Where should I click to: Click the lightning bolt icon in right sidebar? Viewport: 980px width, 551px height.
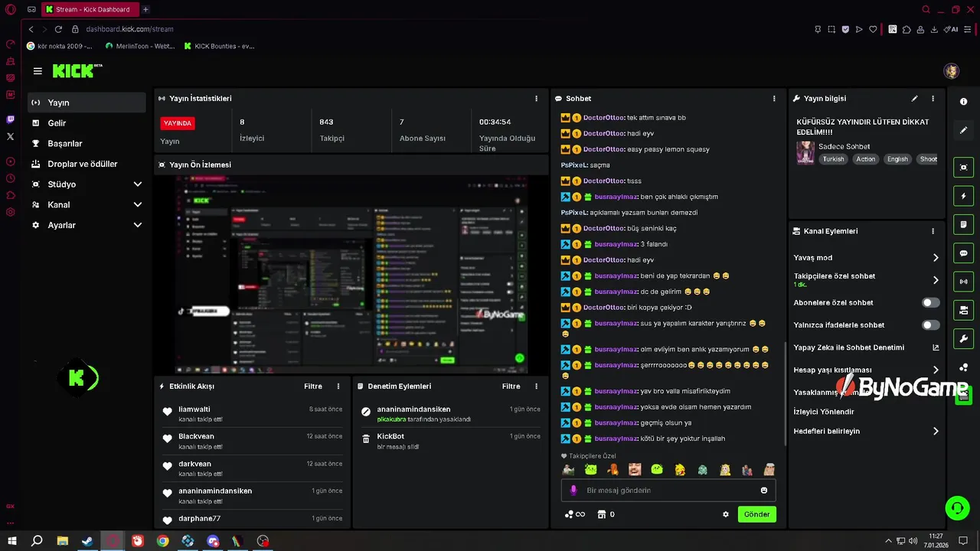[x=963, y=196]
